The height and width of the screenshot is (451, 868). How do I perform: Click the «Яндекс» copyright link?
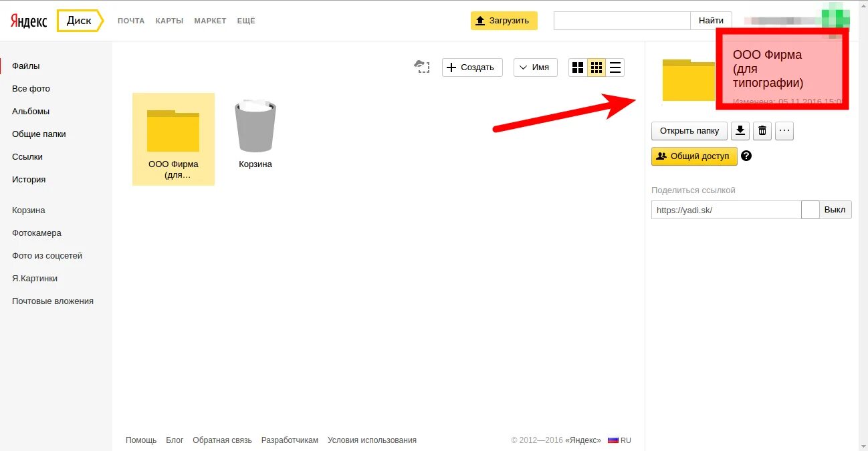click(582, 440)
